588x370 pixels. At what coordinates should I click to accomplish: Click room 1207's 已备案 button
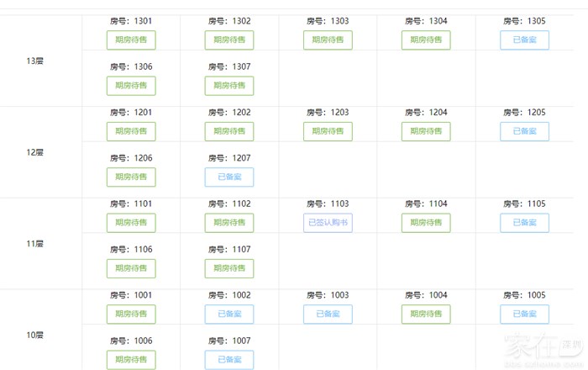point(229,177)
